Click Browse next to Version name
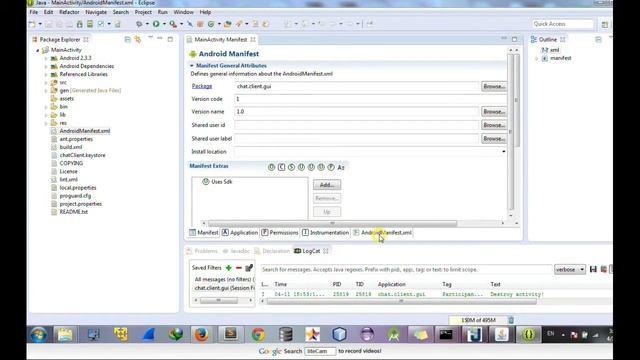640x360 pixels. (x=494, y=111)
